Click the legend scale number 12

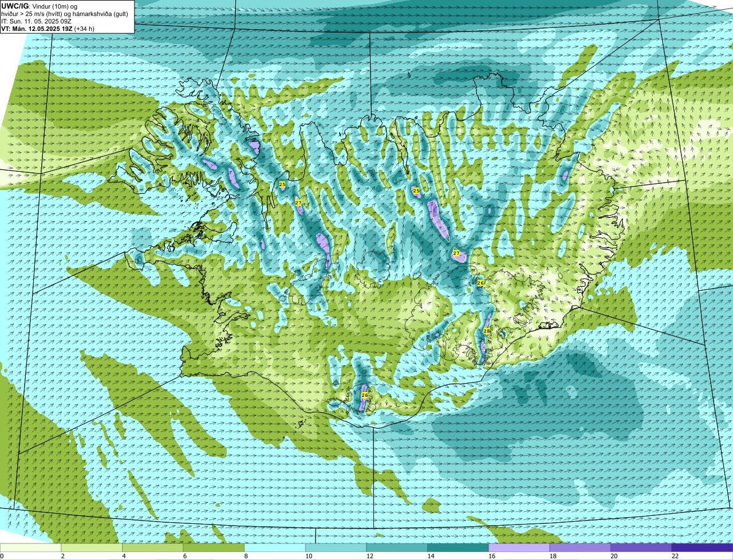(x=370, y=556)
